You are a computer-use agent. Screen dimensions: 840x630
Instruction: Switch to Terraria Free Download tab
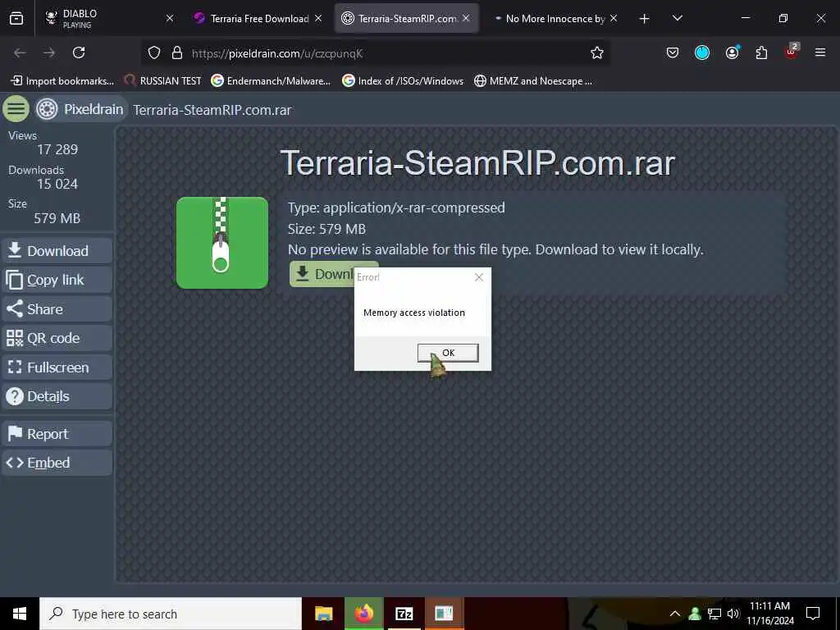point(252,18)
